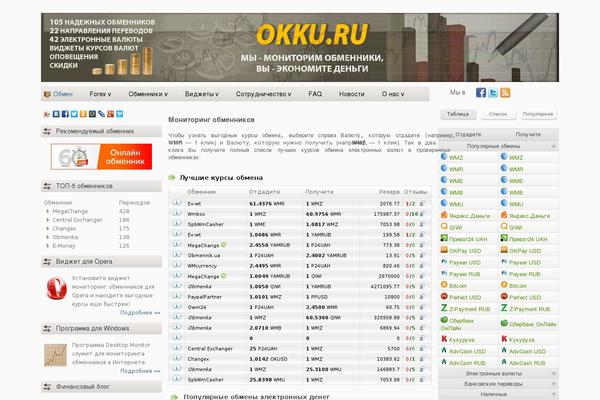Image resolution: width=600 pixels, height=400 pixels.
Task: Open the Obmennik.ua exchanger link
Action: click(x=204, y=255)
